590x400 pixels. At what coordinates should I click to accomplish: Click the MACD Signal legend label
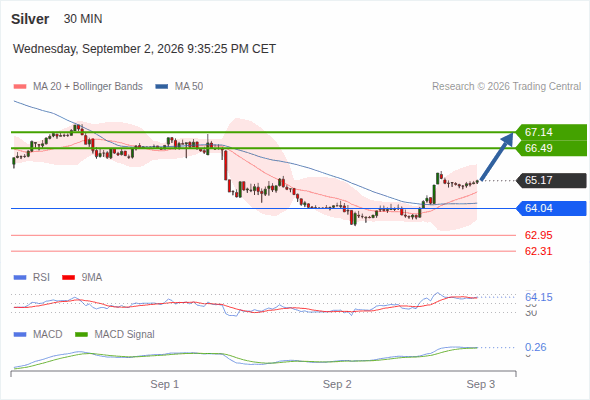(x=125, y=335)
